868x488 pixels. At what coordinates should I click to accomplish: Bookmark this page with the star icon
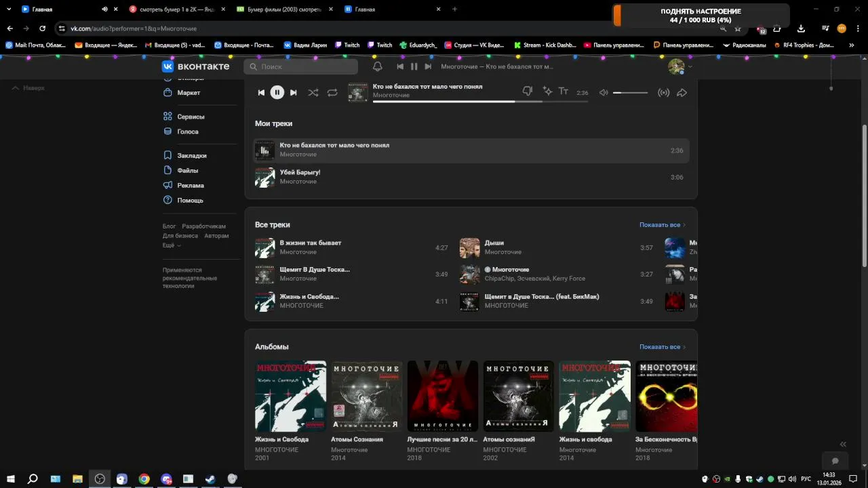[x=738, y=28]
